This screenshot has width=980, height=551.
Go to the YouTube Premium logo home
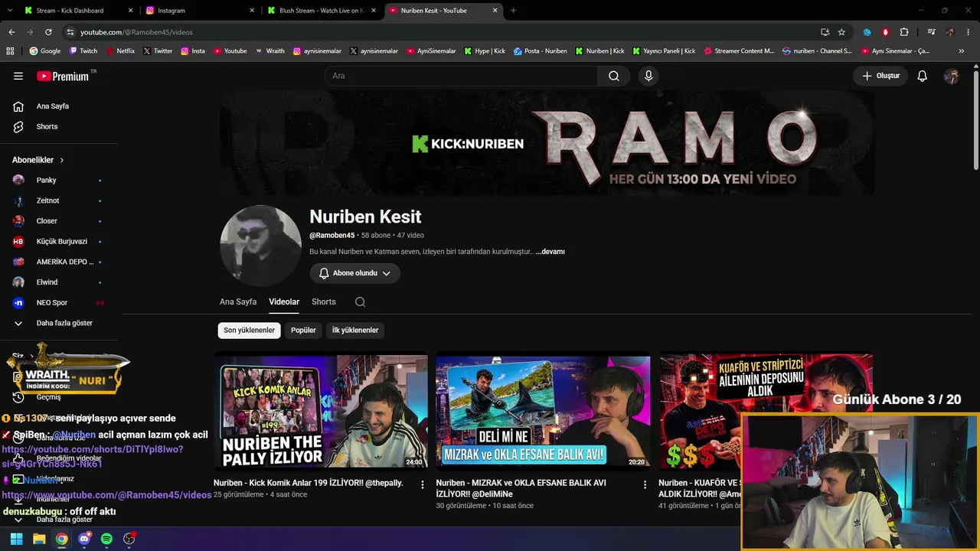pyautogui.click(x=64, y=76)
